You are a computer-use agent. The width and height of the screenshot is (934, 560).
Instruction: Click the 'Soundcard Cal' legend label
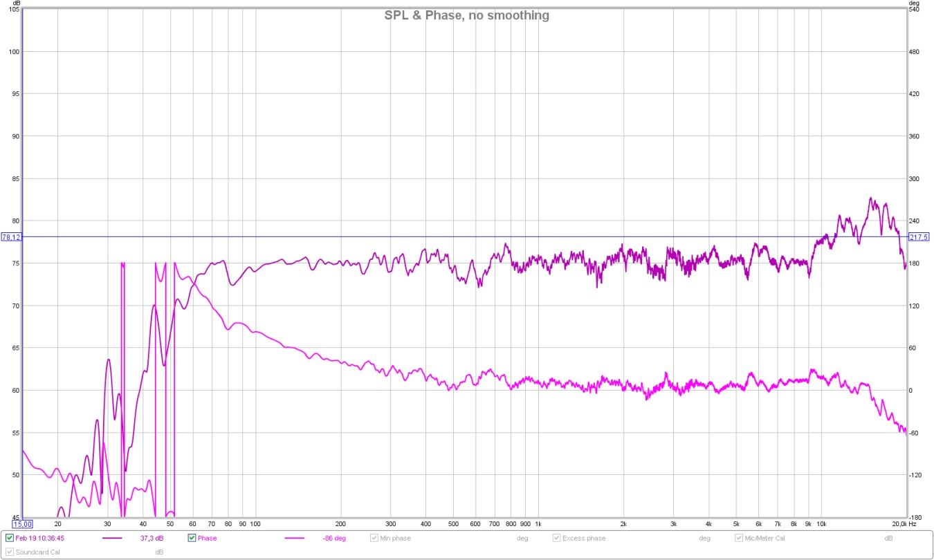38,552
